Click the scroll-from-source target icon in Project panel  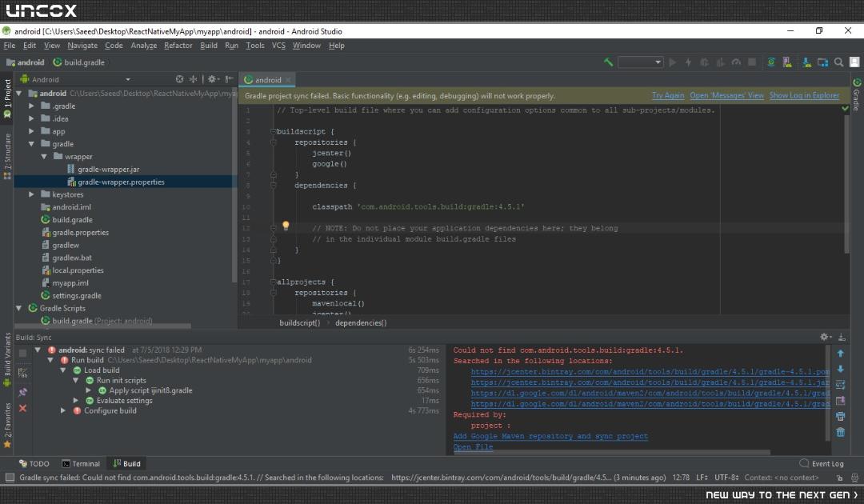coord(180,79)
